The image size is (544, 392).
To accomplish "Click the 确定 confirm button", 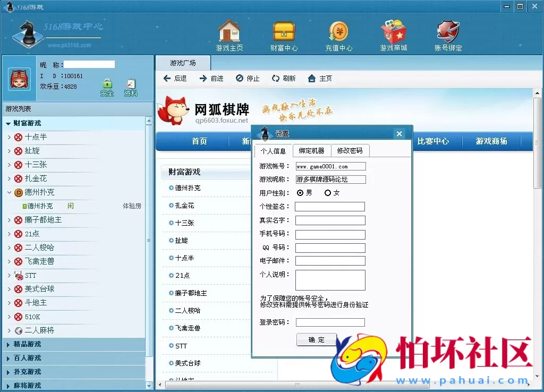I will click(x=316, y=340).
